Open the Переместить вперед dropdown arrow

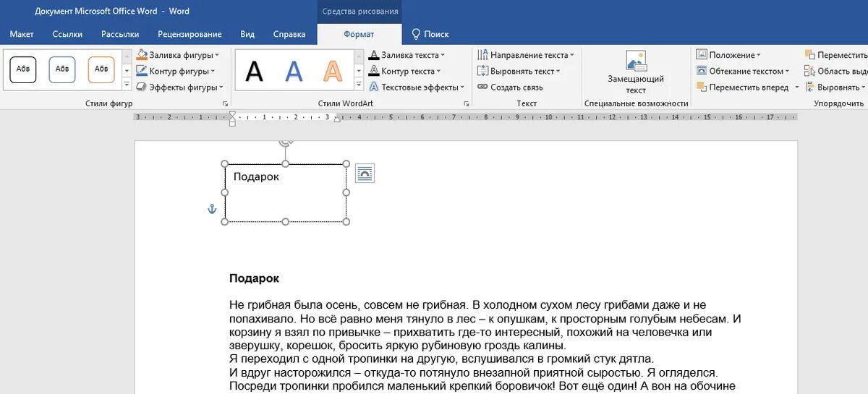tap(797, 87)
